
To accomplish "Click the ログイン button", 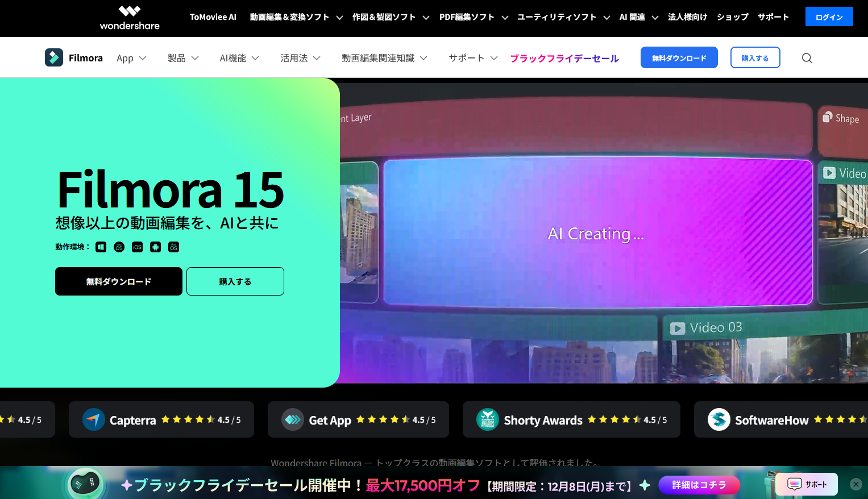I will pos(829,17).
